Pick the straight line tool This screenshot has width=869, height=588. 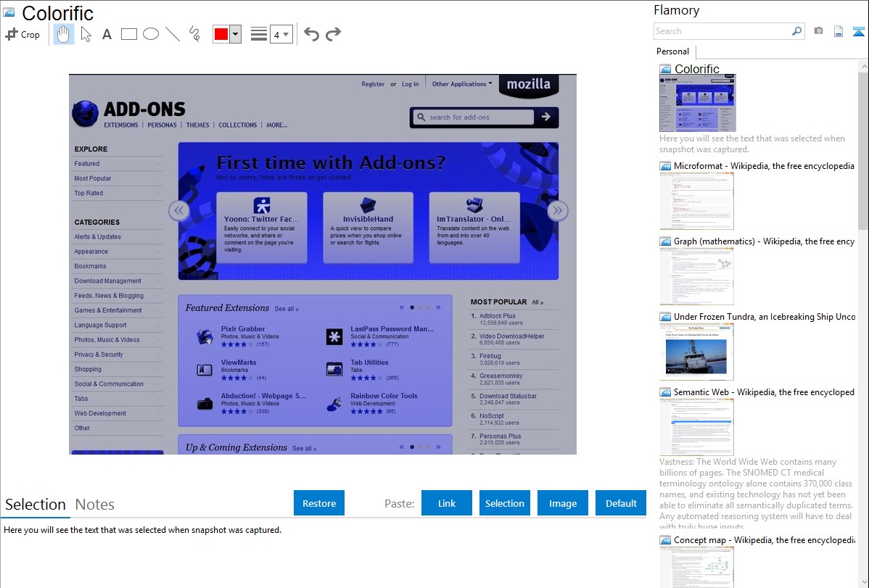click(x=173, y=34)
